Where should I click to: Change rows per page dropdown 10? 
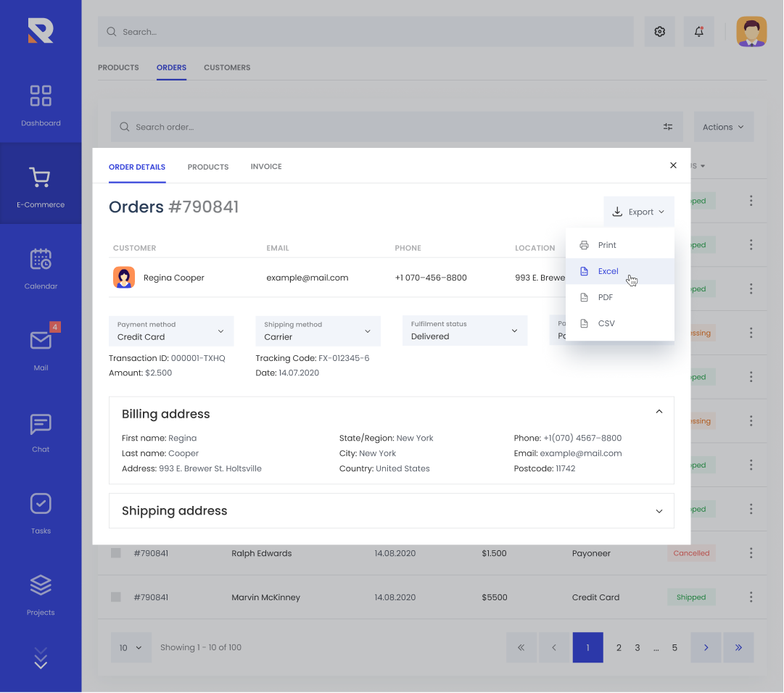pos(131,647)
